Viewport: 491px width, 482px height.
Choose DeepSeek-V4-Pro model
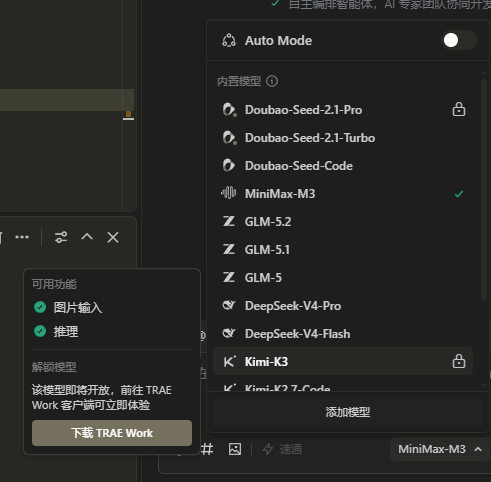tap(343, 306)
